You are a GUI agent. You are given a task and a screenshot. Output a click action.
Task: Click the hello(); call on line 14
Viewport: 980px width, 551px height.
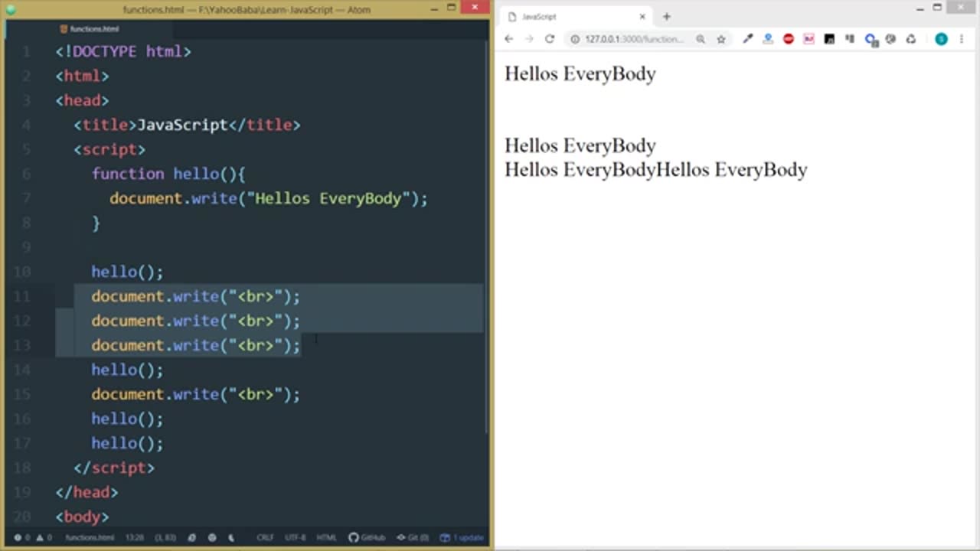pos(127,370)
